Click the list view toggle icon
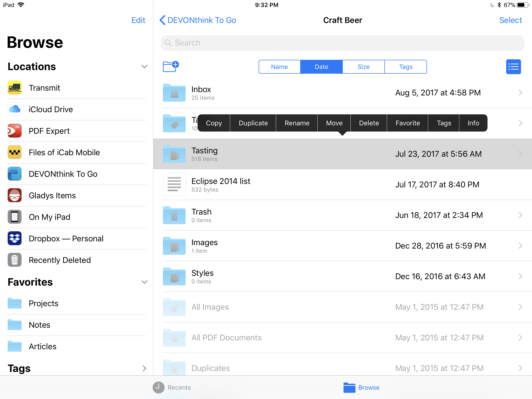 click(512, 66)
